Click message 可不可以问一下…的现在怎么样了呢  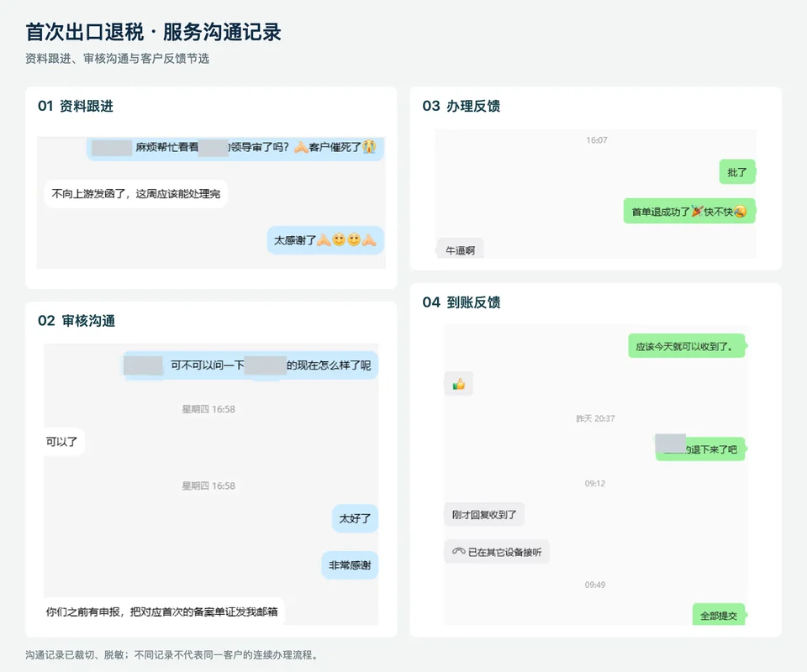click(x=251, y=365)
